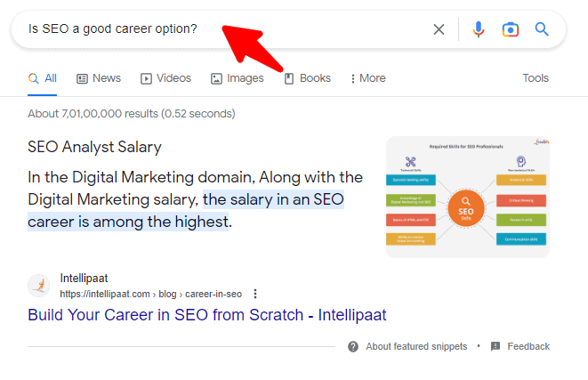Click the Intellipaat site favicon

click(39, 285)
